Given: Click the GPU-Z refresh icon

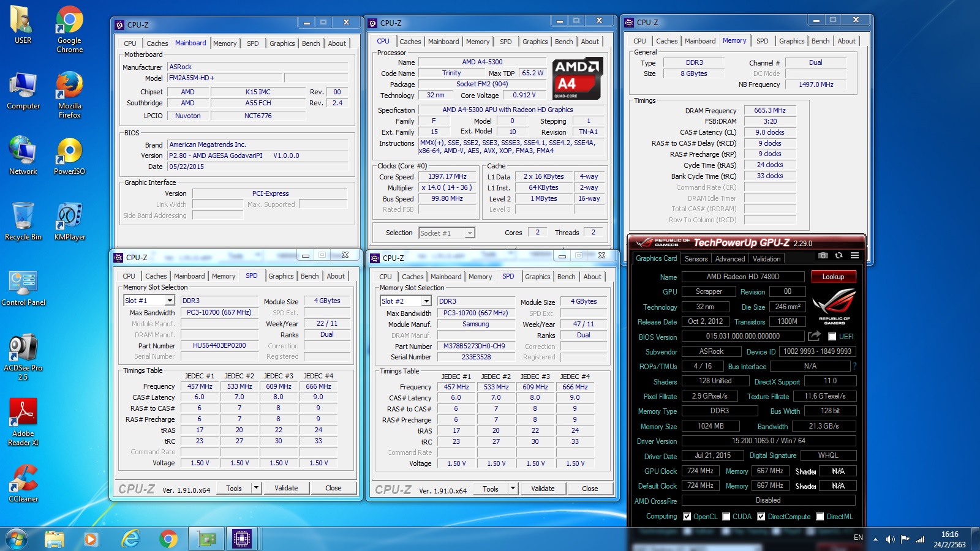Looking at the screenshot, I should click(839, 255).
